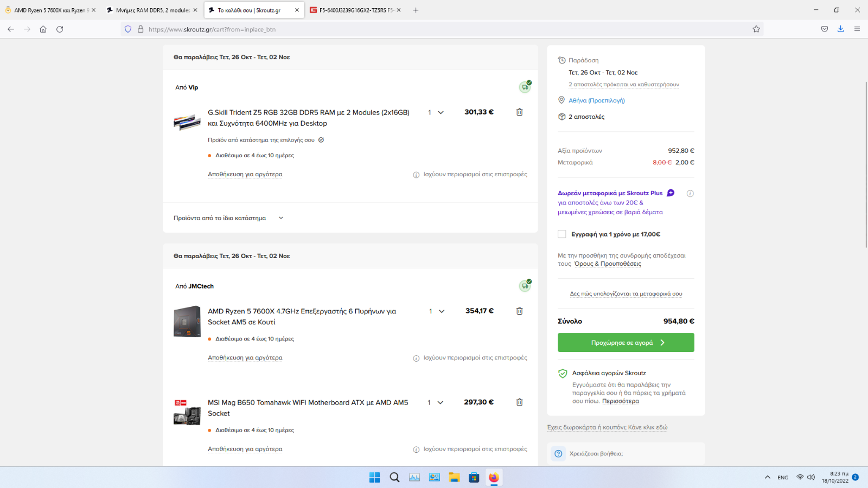This screenshot has width=868, height=488.
Task: Open the 'Χρειάζεσαι βοήθεια;' help box
Action: pos(626,454)
